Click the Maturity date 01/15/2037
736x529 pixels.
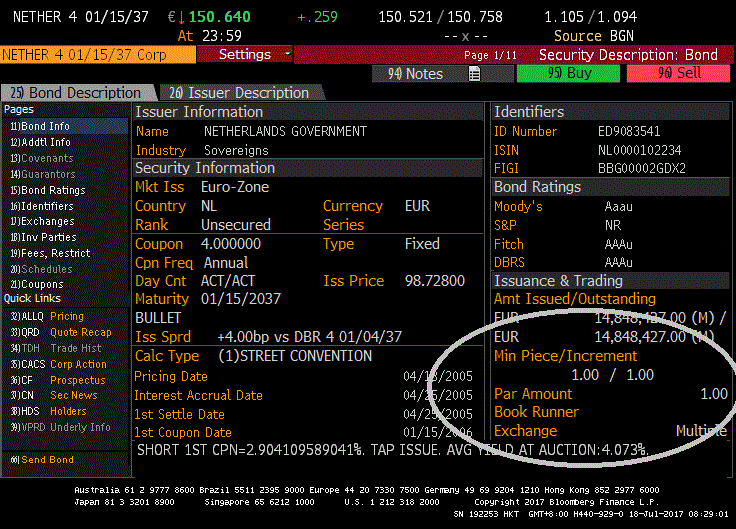point(241,299)
